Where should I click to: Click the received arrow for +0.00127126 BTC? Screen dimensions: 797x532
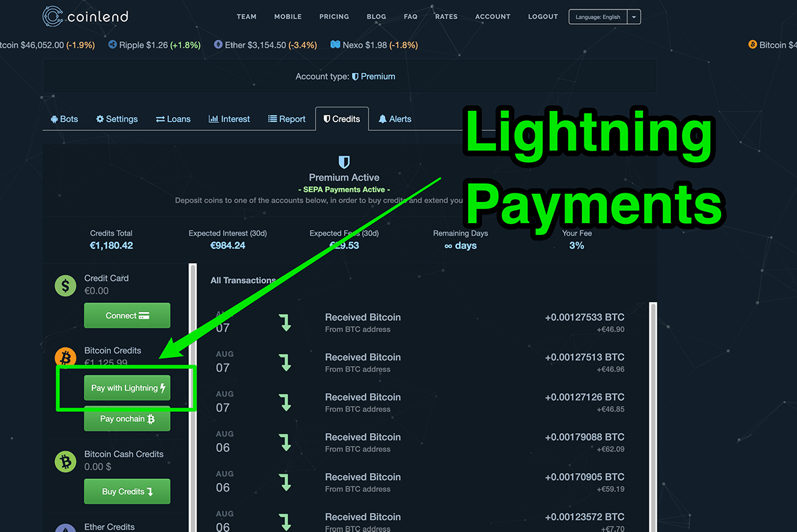coord(286,402)
